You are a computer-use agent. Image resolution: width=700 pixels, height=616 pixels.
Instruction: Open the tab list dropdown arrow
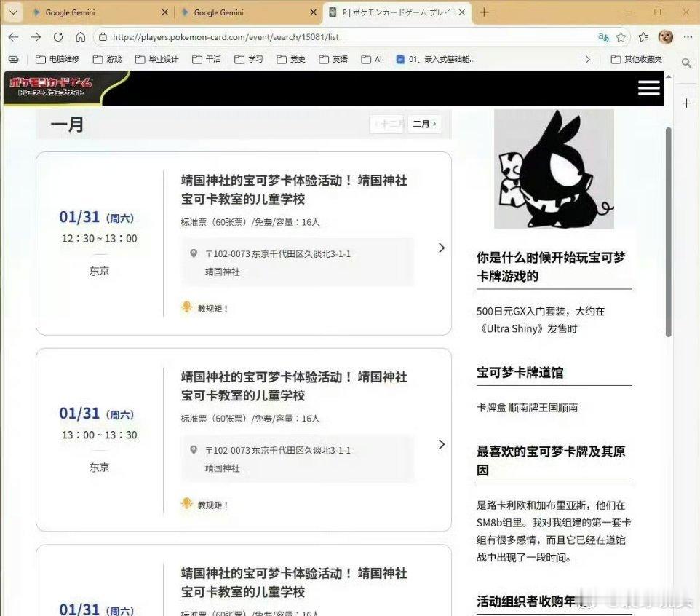pos(13,12)
